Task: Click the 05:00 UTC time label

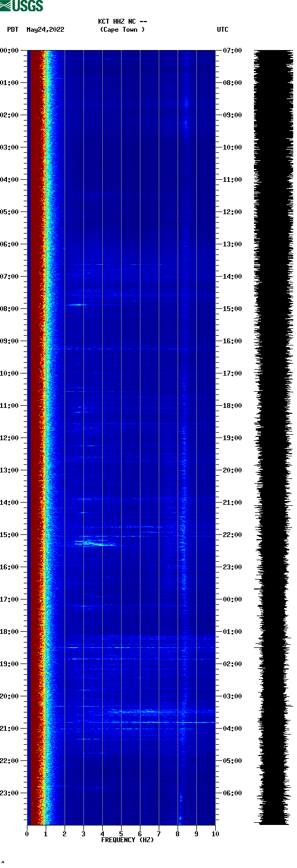Action: [x=232, y=761]
